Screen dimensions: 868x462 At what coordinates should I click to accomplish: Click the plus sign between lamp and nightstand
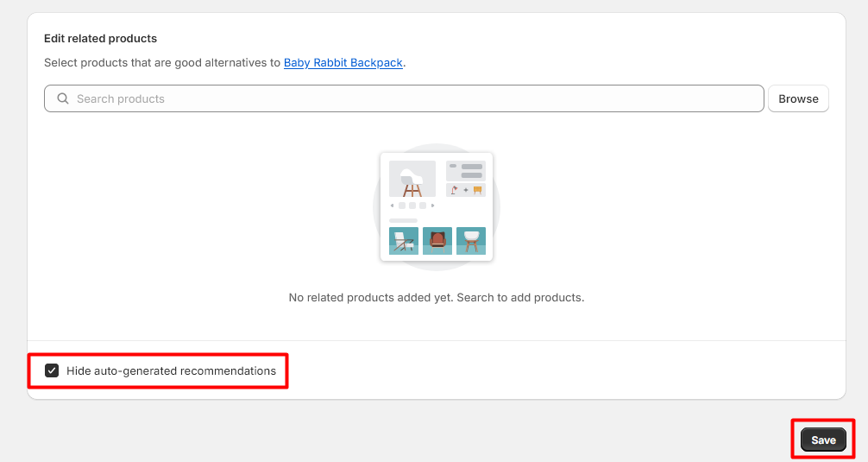click(466, 190)
